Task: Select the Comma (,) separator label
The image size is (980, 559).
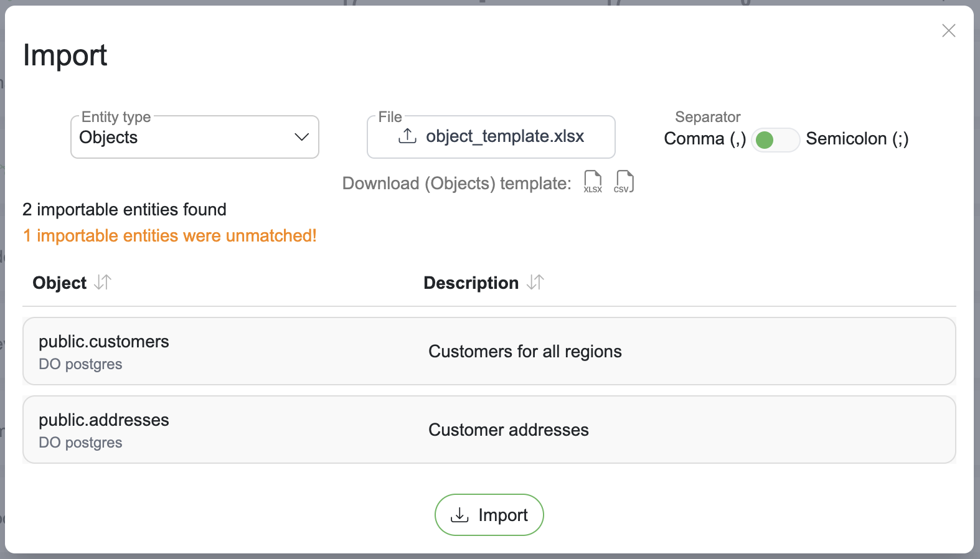Action: [704, 139]
